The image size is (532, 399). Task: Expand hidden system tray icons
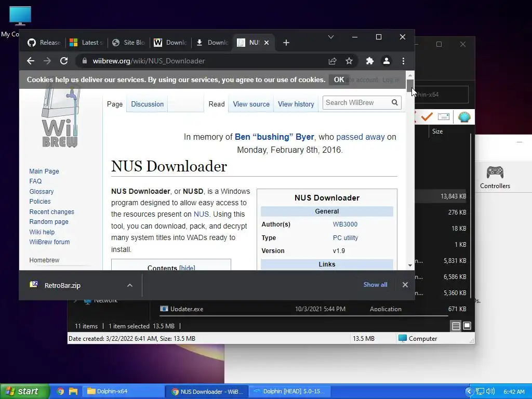click(469, 392)
